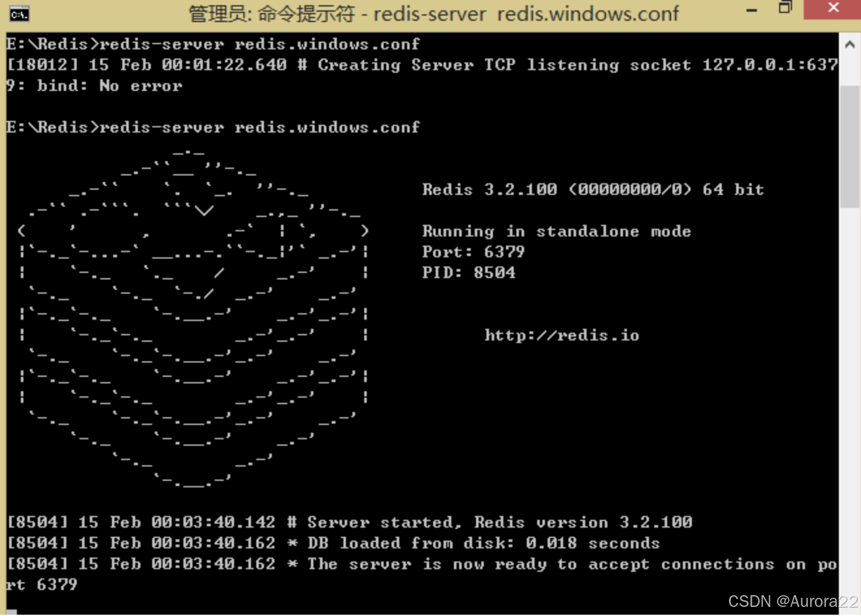Click the 'Redis 3.2.100 (00000000/0) 64 bit' line
The height and width of the screenshot is (616, 861).
click(593, 190)
